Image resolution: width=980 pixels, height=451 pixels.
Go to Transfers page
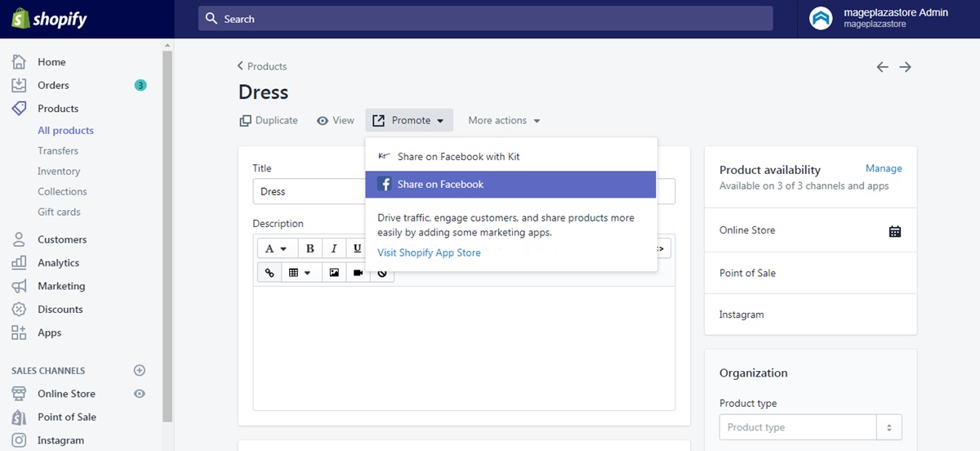tap(58, 151)
